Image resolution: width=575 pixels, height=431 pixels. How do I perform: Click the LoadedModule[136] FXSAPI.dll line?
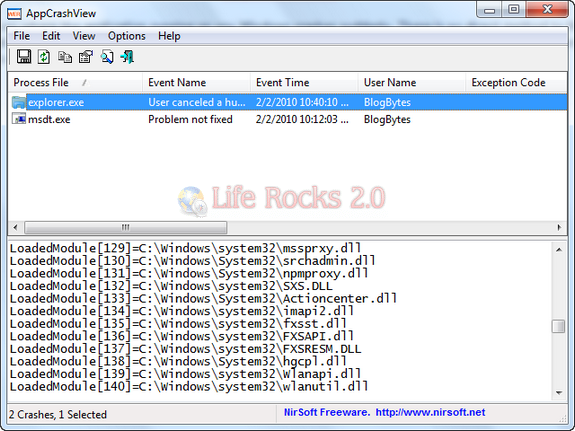coord(182,336)
